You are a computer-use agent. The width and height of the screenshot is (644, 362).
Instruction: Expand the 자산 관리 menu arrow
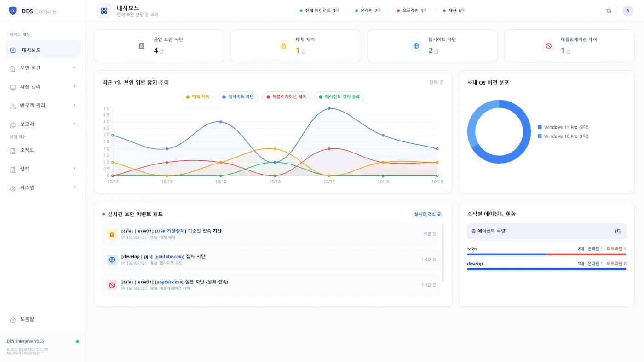coord(75,87)
